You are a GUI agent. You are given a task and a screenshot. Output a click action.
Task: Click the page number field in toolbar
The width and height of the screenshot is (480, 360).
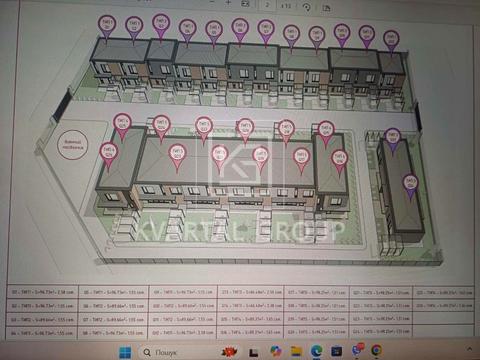pos(267,5)
